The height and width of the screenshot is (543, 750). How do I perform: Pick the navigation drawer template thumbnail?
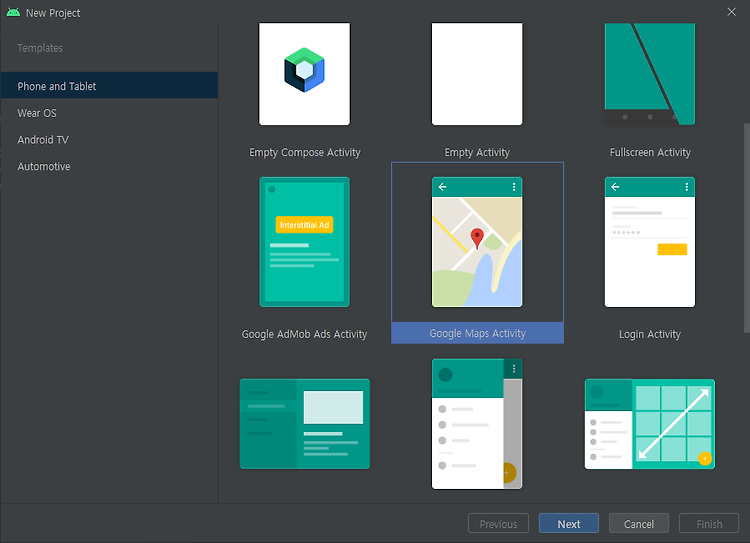point(477,424)
